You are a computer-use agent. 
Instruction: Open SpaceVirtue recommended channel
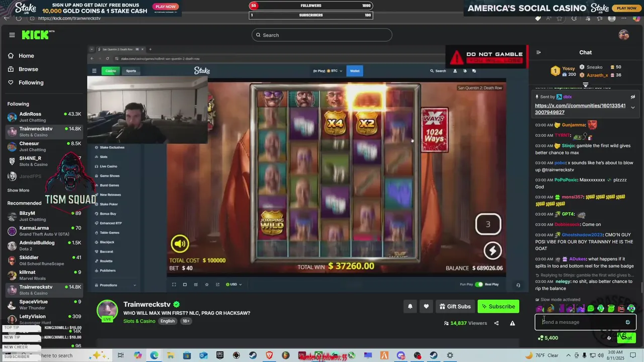(x=44, y=304)
